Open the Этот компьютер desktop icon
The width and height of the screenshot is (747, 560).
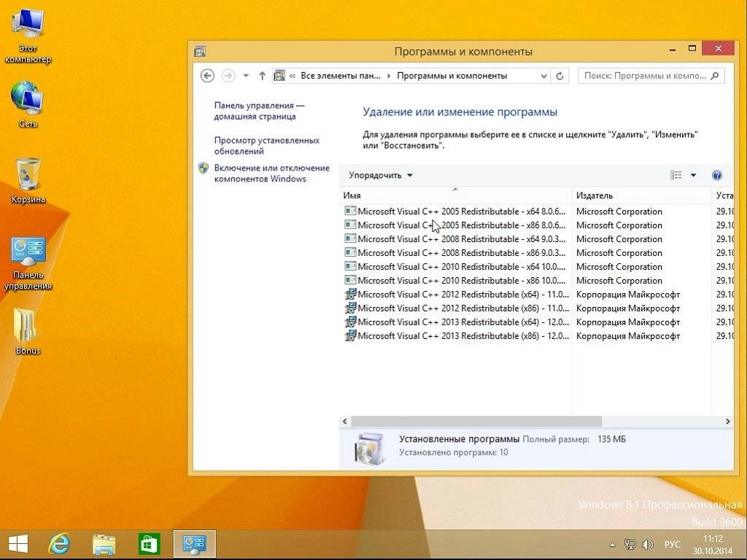28,37
